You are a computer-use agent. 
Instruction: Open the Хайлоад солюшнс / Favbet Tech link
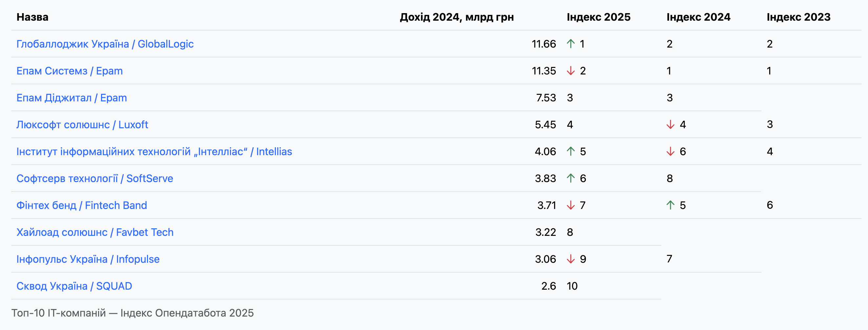point(95,232)
